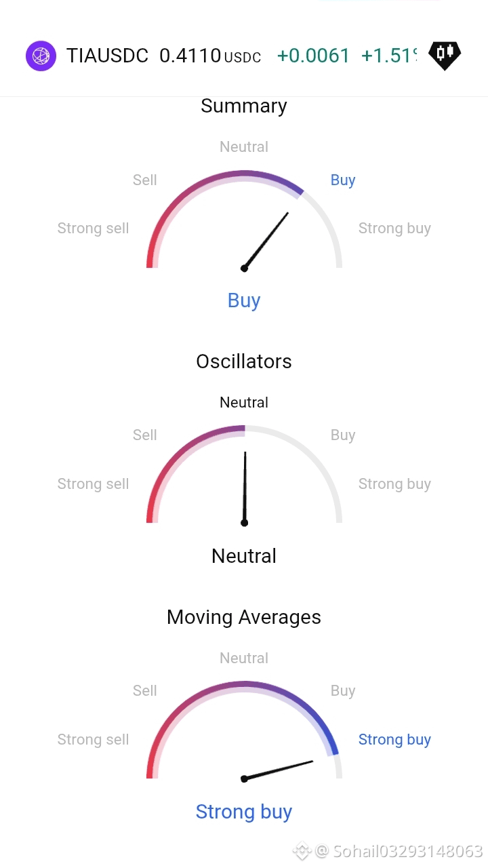This screenshot has width=488, height=868.
Task: Click the Strong sell label on Summary gauge
Action: tap(93, 229)
